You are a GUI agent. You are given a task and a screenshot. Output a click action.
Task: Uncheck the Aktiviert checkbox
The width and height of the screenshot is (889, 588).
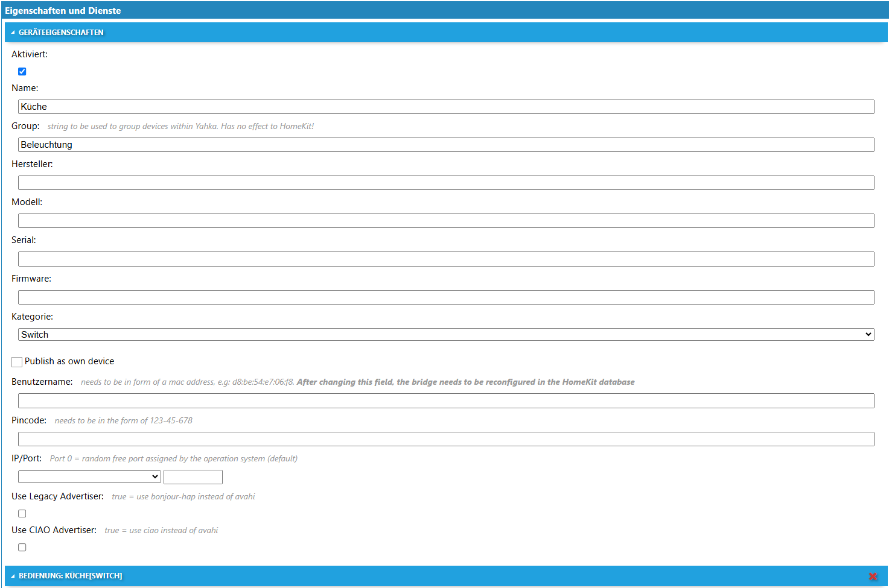[22, 71]
